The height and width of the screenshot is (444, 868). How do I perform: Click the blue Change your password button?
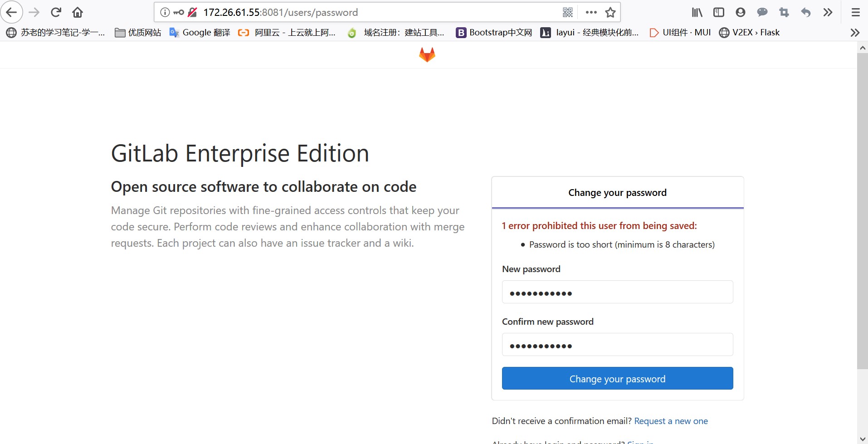(x=617, y=378)
